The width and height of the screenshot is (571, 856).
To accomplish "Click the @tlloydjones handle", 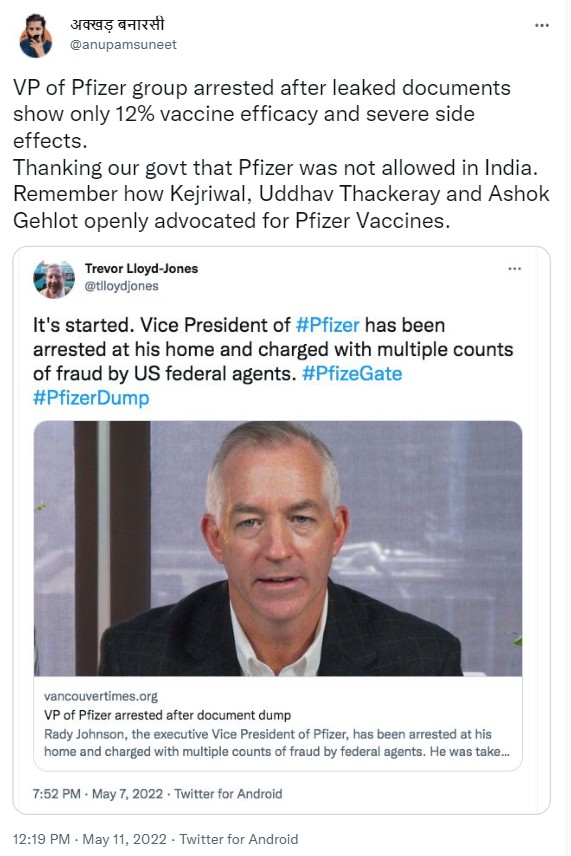I will [121, 286].
